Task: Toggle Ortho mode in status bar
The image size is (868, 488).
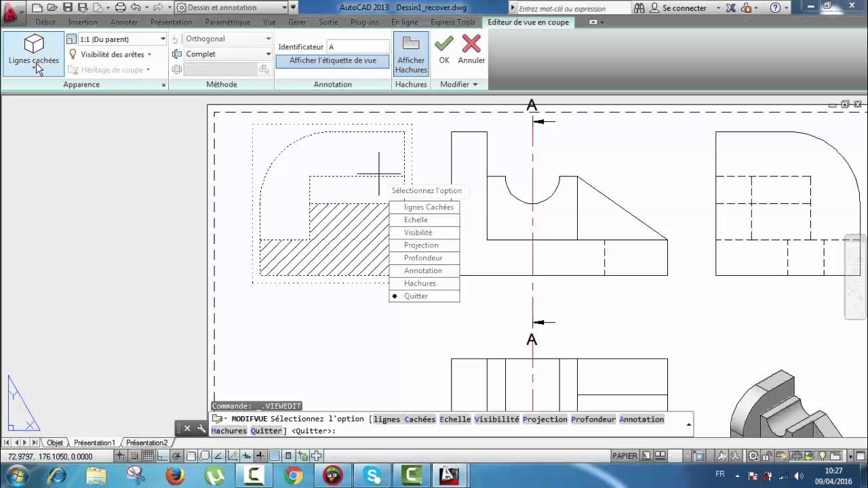Action: [x=163, y=456]
